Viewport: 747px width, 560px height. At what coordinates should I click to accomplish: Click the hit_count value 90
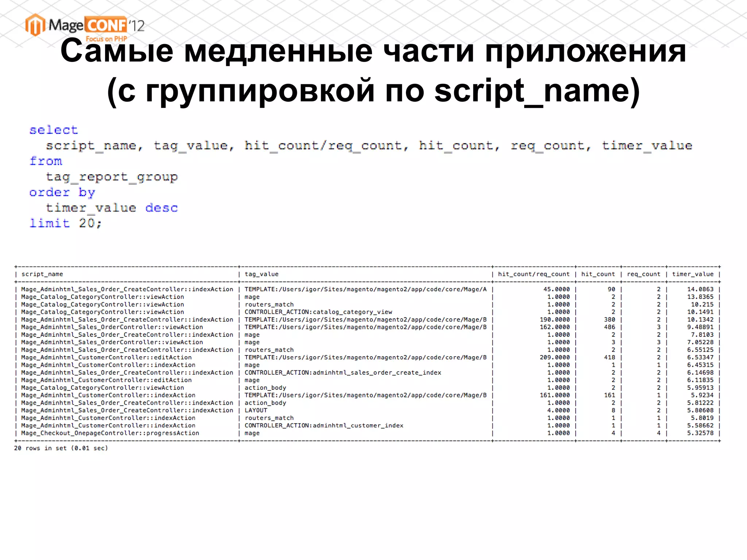click(611, 289)
